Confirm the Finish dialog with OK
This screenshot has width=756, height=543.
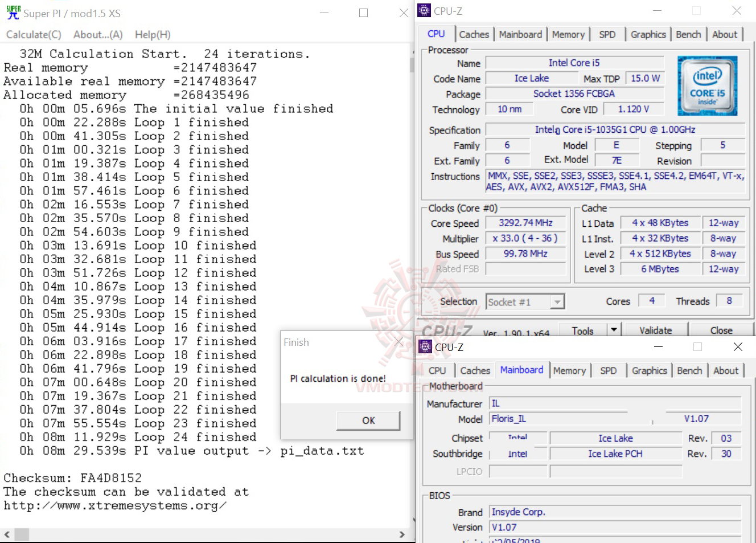(x=368, y=420)
